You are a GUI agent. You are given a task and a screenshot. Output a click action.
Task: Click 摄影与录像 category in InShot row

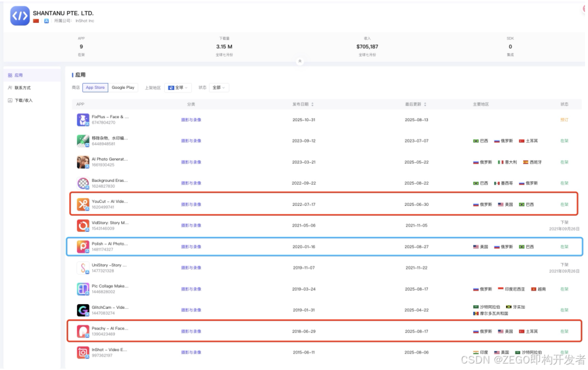(x=191, y=352)
